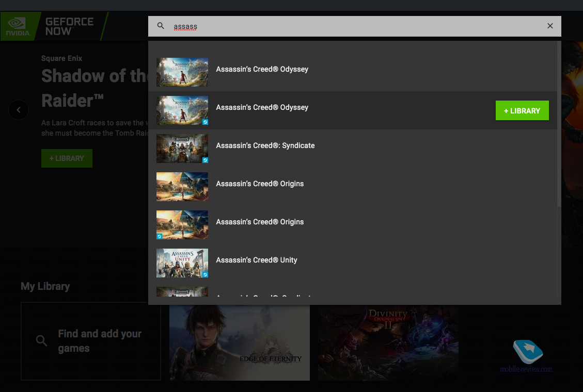Click the NVIDIA GeForce NOW logo
The image size is (583, 392).
point(53,26)
